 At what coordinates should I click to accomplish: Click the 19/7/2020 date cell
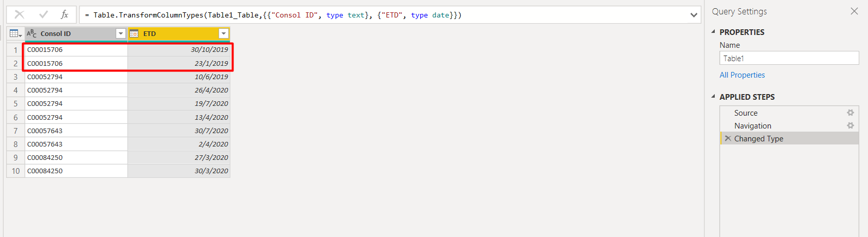(x=179, y=103)
